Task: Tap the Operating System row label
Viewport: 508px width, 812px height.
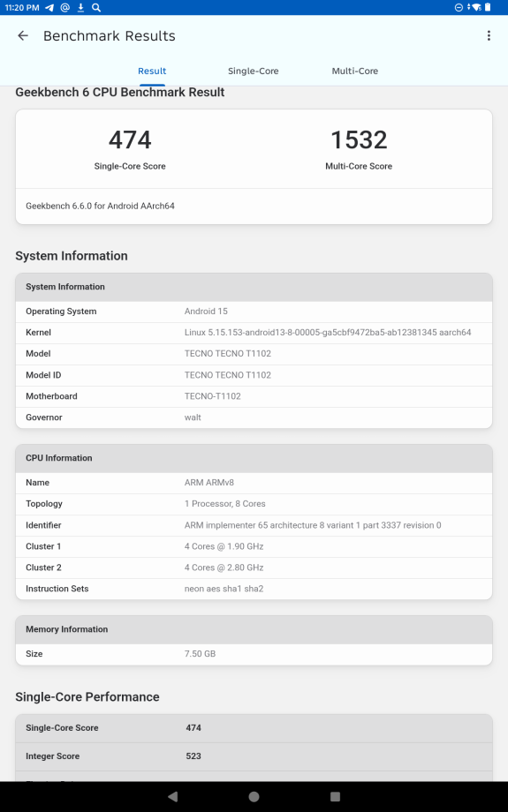Action: click(61, 312)
